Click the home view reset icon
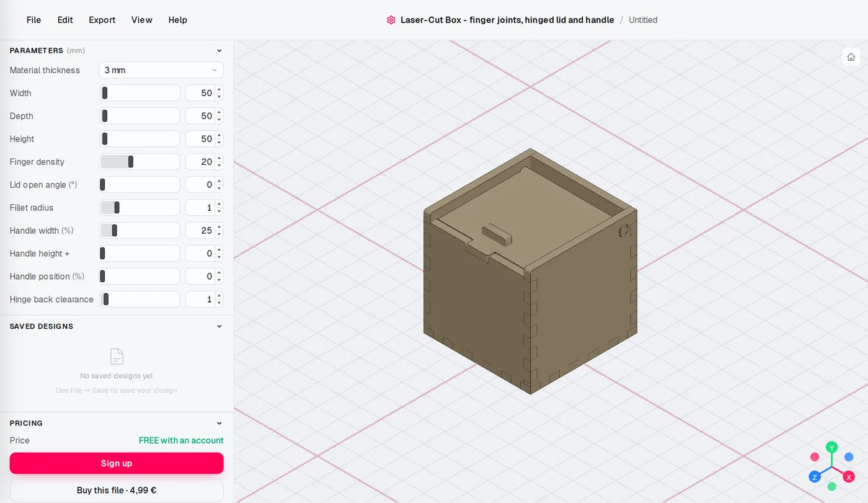 pyautogui.click(x=851, y=57)
